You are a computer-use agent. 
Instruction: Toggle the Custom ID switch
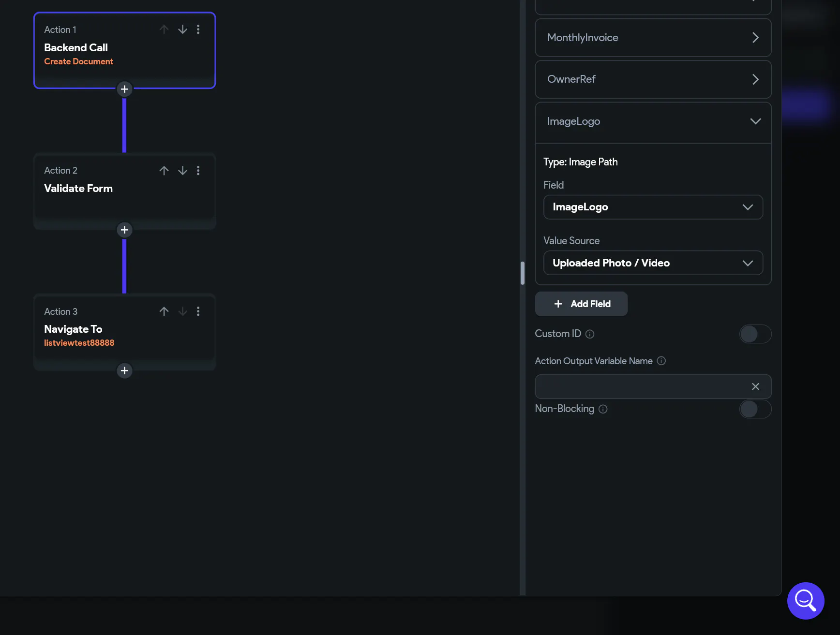point(755,334)
